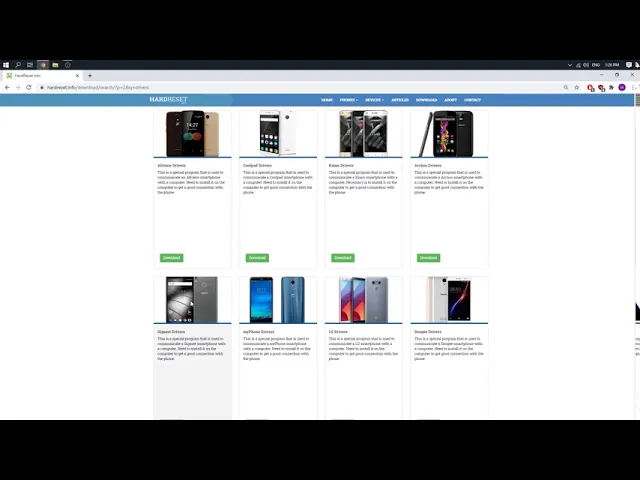The width and height of the screenshot is (640, 480).
Task: Open the Doogee Drivers title
Action: (428, 332)
